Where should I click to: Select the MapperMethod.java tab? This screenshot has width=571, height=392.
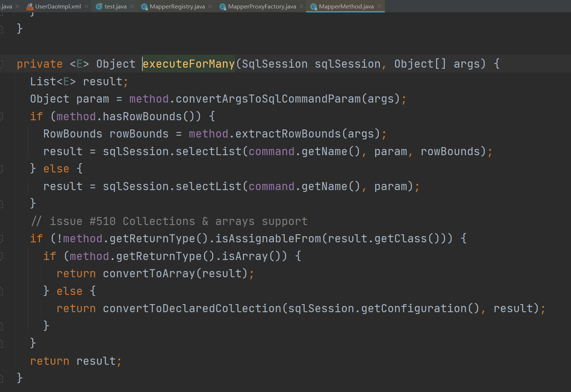pos(346,6)
